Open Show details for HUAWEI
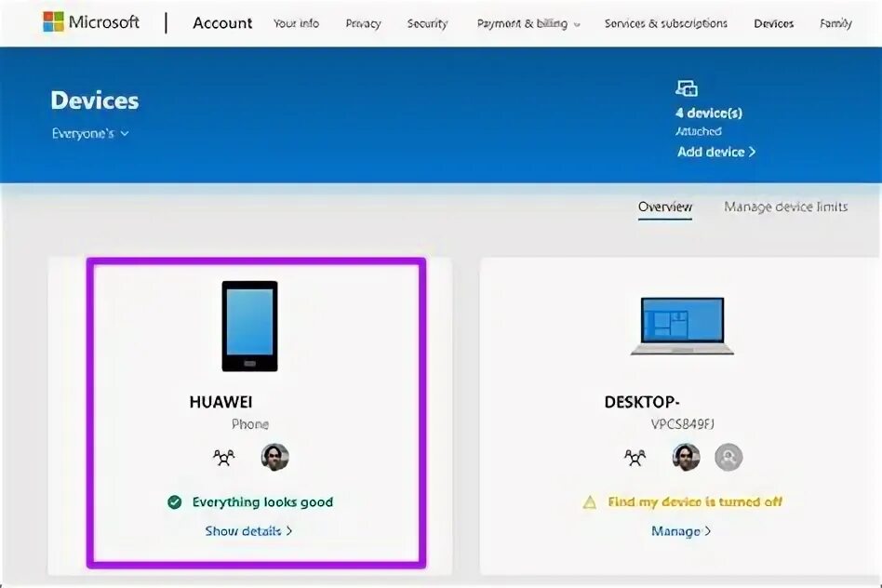The height and width of the screenshot is (588, 882). tap(248, 530)
